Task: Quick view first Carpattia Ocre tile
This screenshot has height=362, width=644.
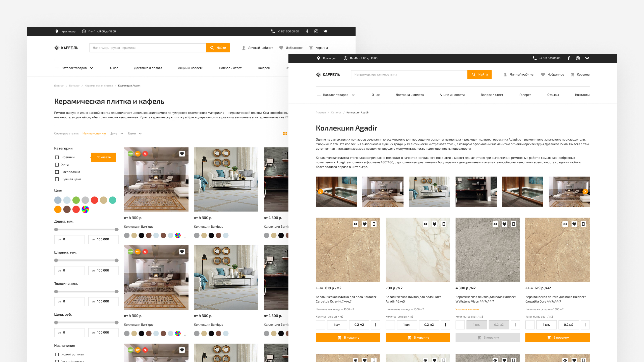Action: point(356,224)
